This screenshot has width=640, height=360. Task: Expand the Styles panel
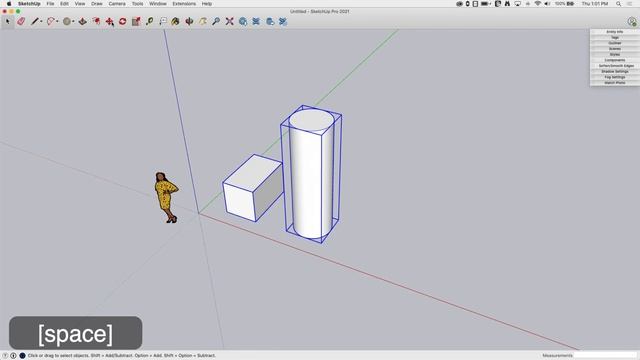pyautogui.click(x=614, y=54)
